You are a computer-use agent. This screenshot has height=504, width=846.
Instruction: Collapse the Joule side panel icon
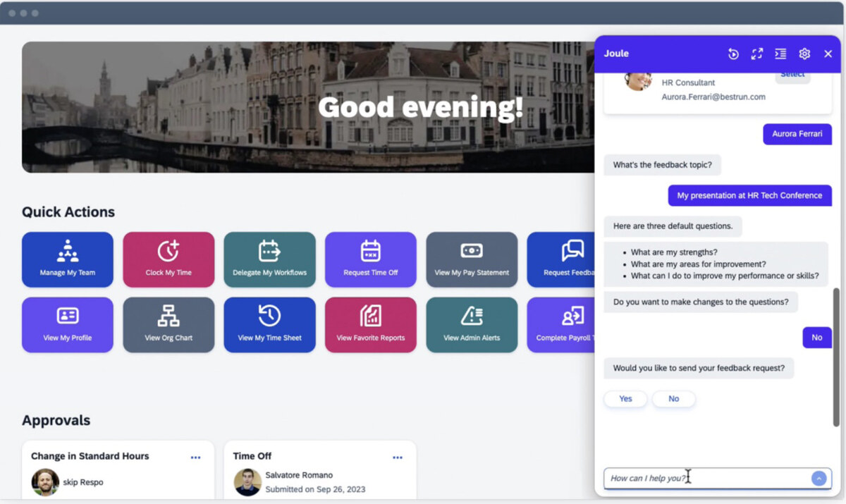click(x=780, y=54)
